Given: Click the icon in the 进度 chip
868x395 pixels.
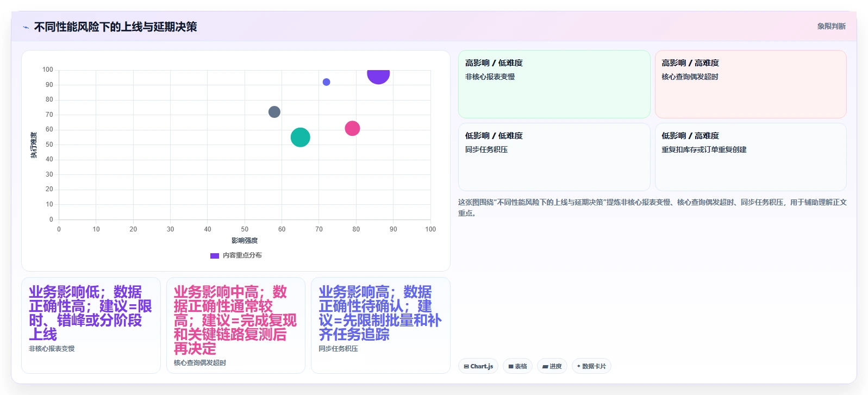Looking at the screenshot, I should pos(545,367).
